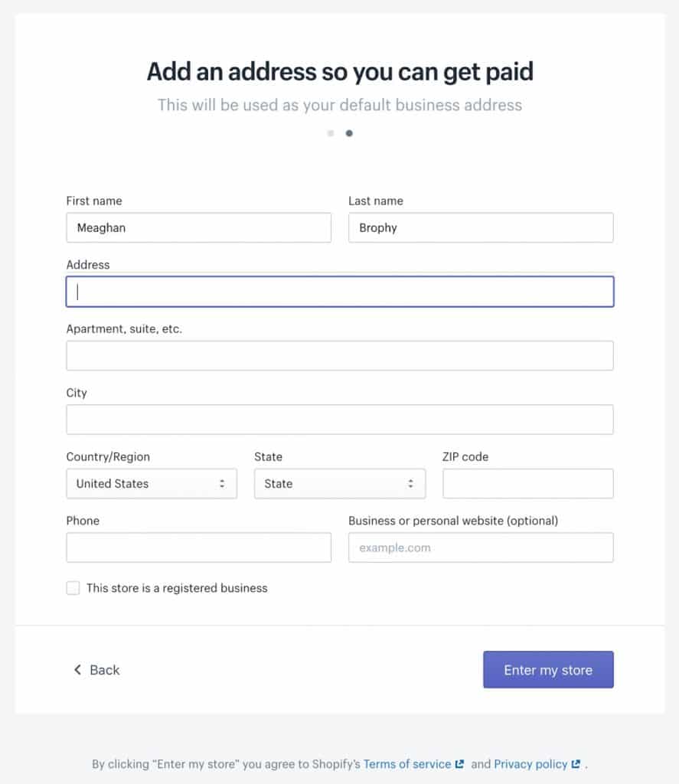Click the Country/Region dropdown stepper arrows
The image size is (679, 784).
pos(222,483)
